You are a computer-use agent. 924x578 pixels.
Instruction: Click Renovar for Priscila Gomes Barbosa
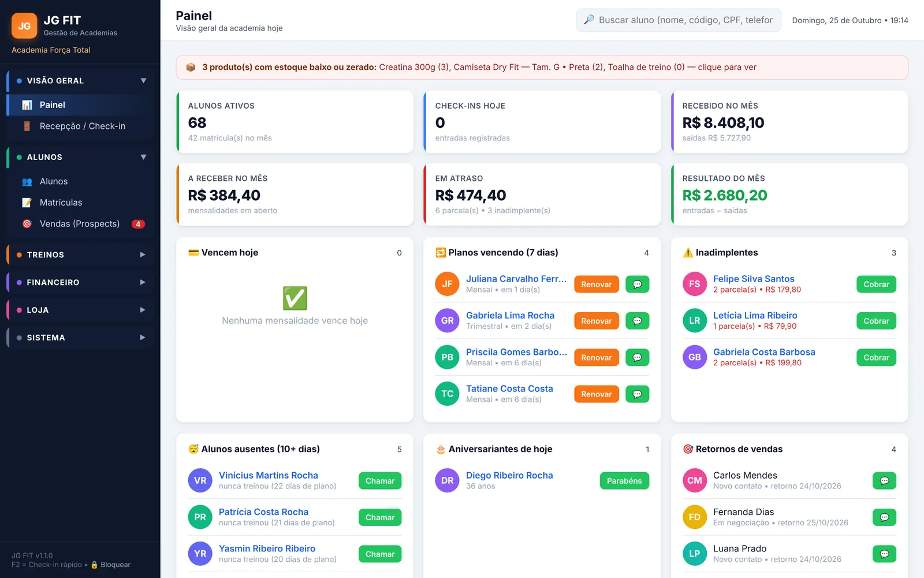pos(597,358)
